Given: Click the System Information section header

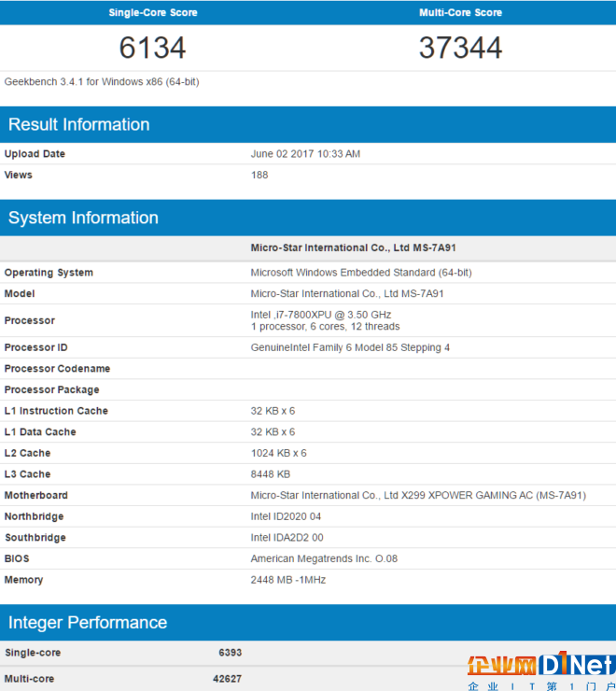Looking at the screenshot, I should [x=308, y=218].
